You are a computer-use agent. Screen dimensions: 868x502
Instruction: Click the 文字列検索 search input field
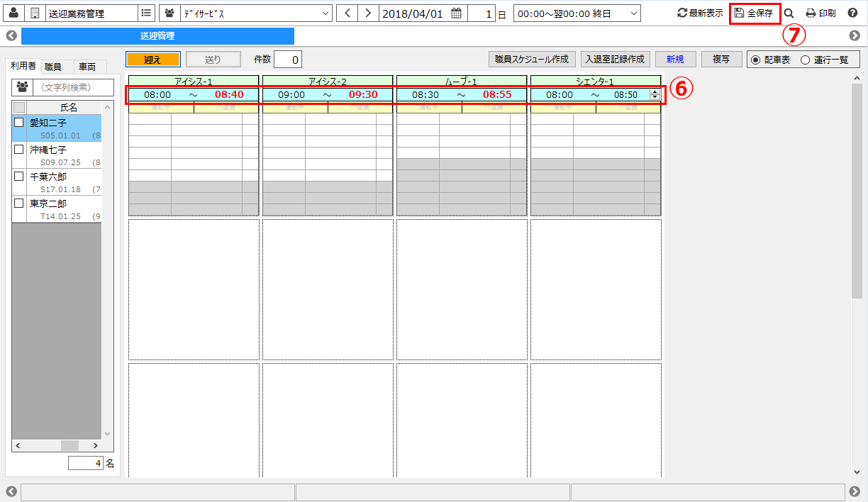click(73, 87)
